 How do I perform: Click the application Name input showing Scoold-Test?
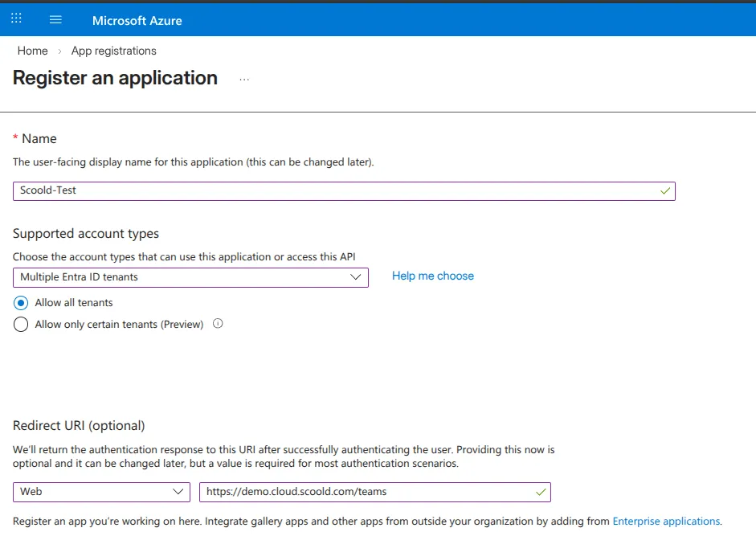click(321, 190)
